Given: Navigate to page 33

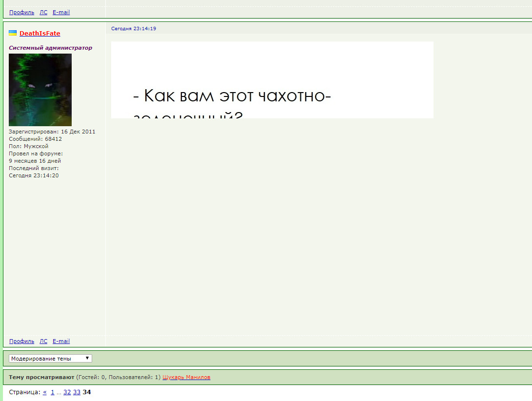Looking at the screenshot, I should 77,392.
